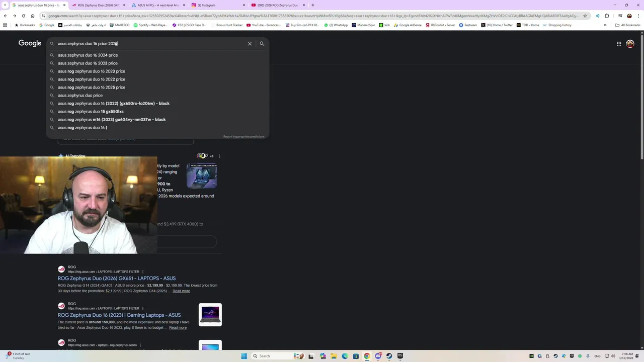Open the volume control in system tray
Image resolution: width=644 pixels, height=362 pixels.
613,356
